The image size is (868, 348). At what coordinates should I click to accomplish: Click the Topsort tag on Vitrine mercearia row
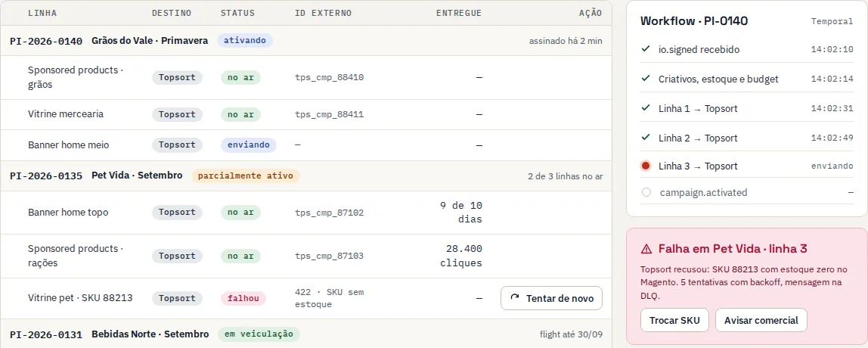(x=177, y=115)
